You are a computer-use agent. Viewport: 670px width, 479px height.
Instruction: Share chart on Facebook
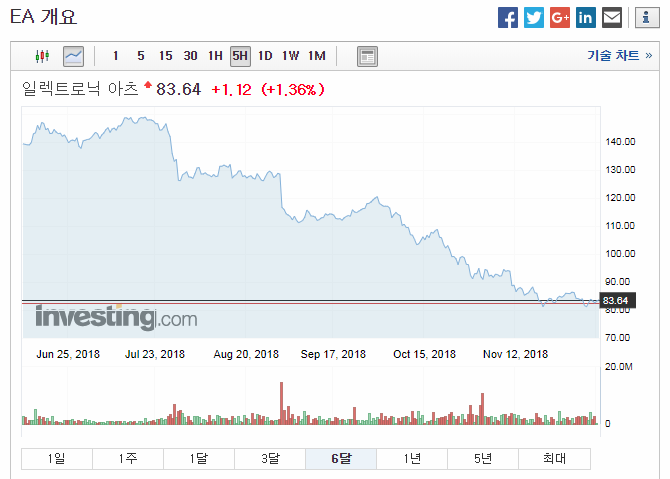(x=508, y=17)
